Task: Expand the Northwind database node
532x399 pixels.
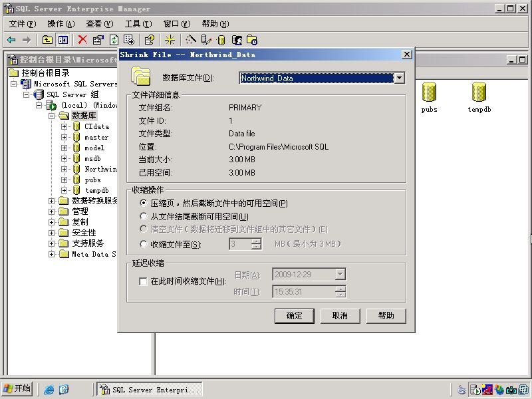Action: [x=64, y=169]
